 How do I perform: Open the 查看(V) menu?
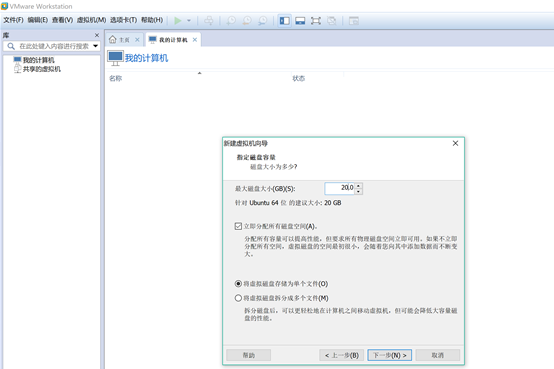tap(62, 20)
